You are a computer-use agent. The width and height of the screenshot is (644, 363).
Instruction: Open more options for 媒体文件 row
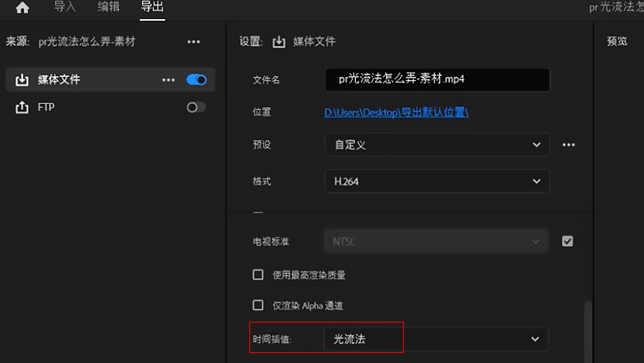(168, 79)
